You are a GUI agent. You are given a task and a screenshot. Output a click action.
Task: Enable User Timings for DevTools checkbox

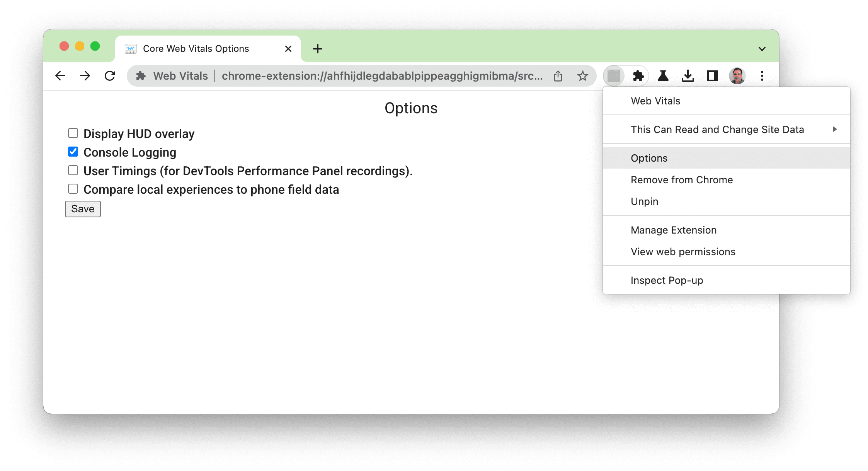coord(73,171)
